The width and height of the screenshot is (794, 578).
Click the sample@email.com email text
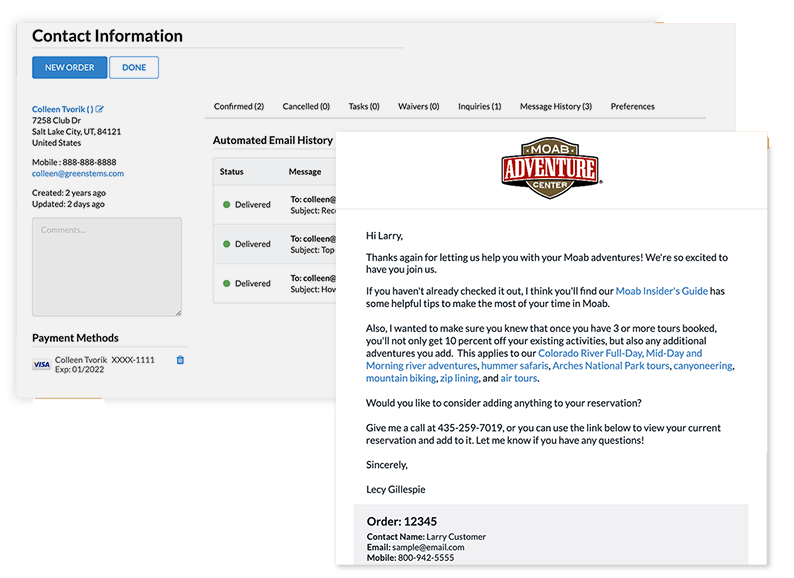coord(428,547)
